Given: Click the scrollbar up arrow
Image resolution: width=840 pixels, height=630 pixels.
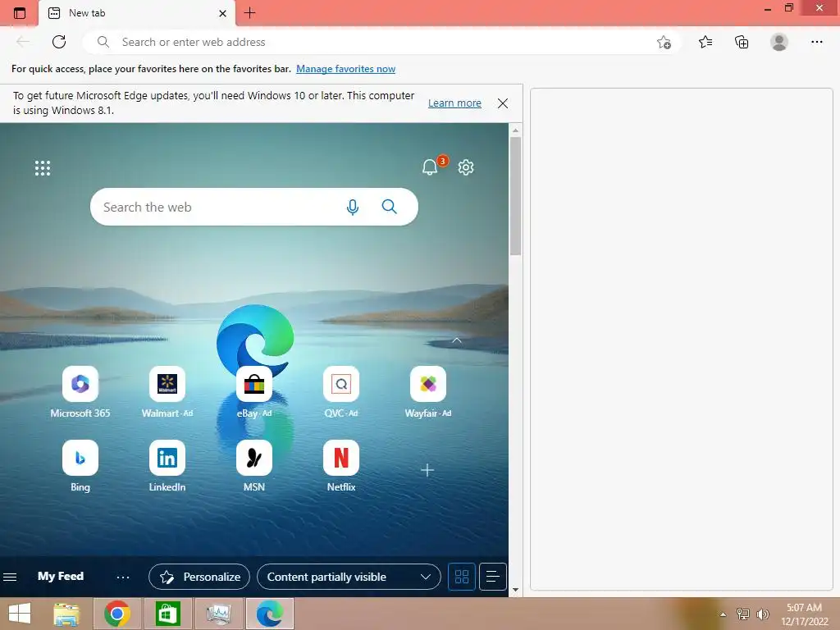Looking at the screenshot, I should 515,130.
